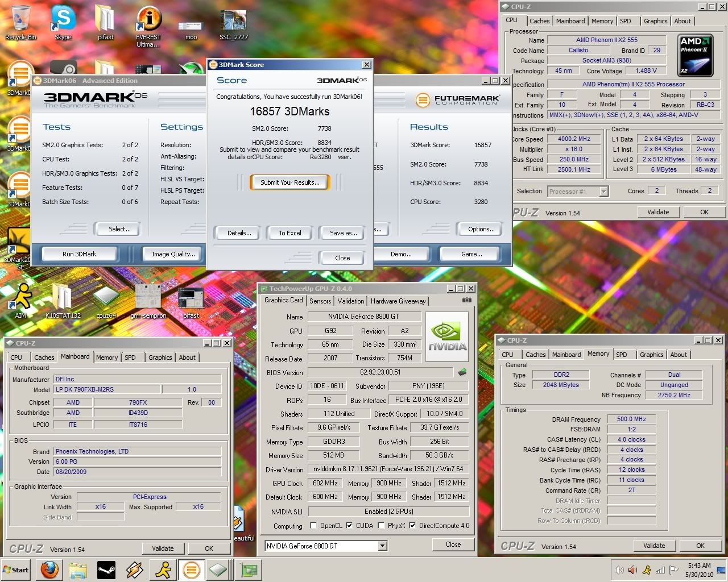Click the Select... tests button

119,229
